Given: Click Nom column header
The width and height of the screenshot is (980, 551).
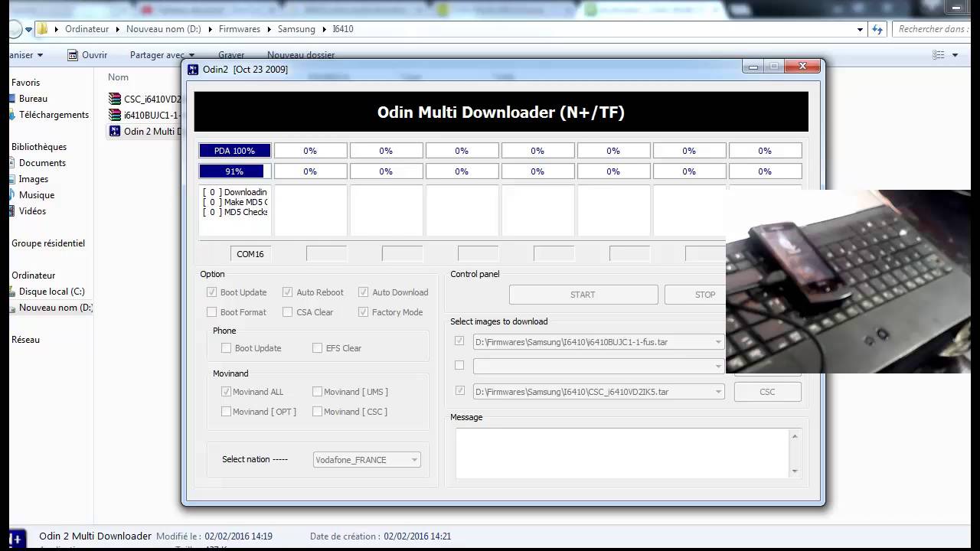Looking at the screenshot, I should click(118, 77).
